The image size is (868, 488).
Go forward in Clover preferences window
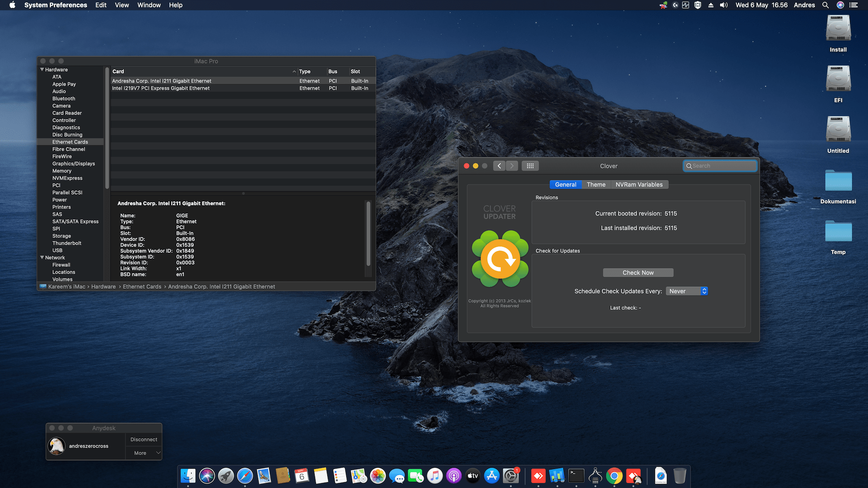coord(512,166)
